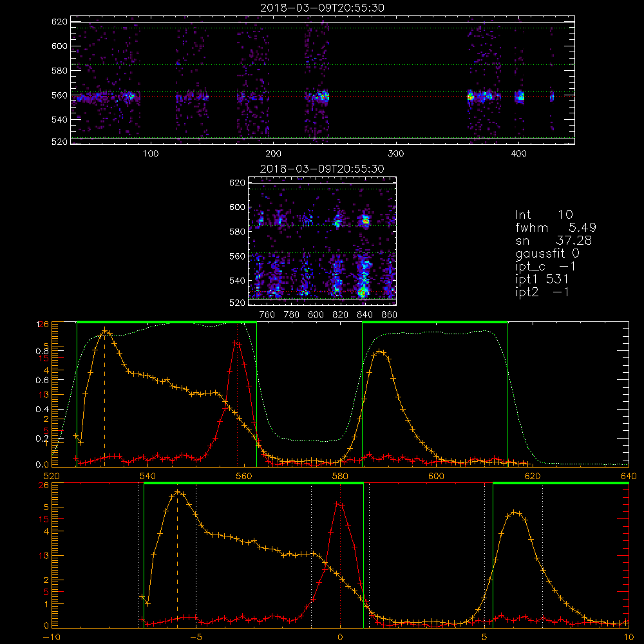The width and height of the screenshot is (644, 644).
Task: Click the 'ipt1 531' parameter line
Action: [x=542, y=279]
